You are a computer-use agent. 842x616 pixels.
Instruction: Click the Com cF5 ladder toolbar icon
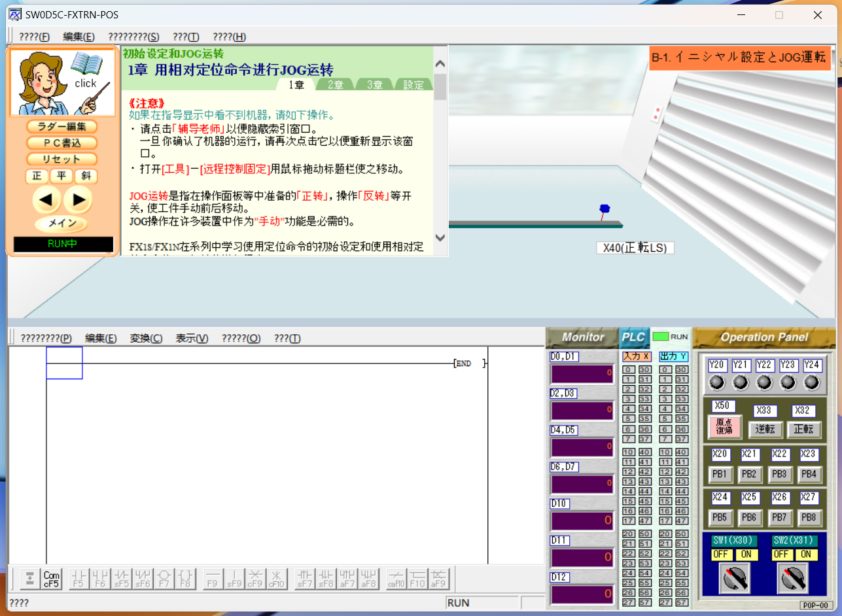pos(51,579)
